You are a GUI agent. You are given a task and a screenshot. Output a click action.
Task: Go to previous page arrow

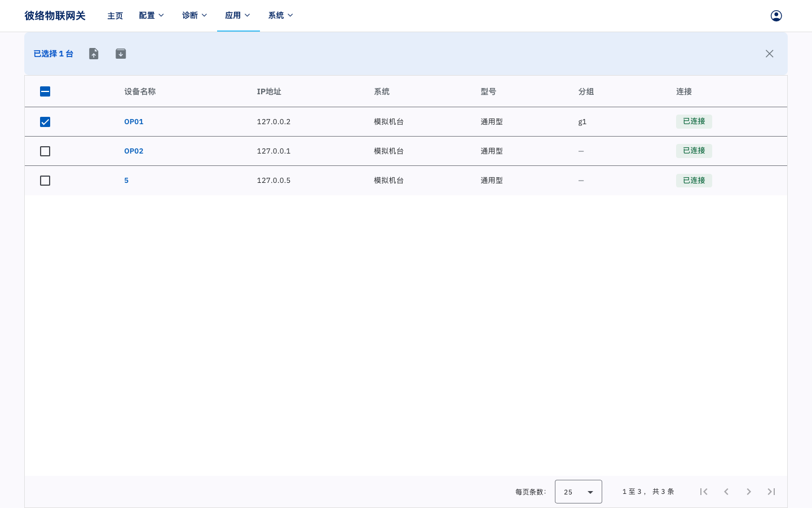click(726, 492)
